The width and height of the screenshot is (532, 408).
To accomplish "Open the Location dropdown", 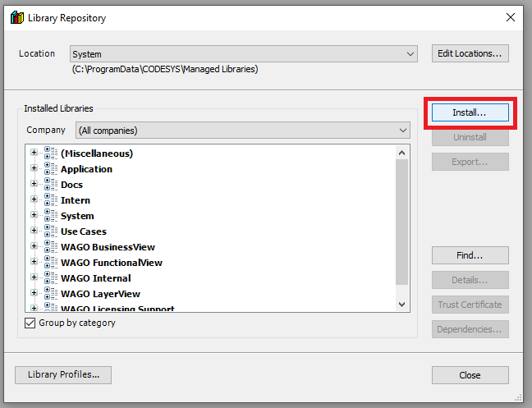I will [x=410, y=54].
